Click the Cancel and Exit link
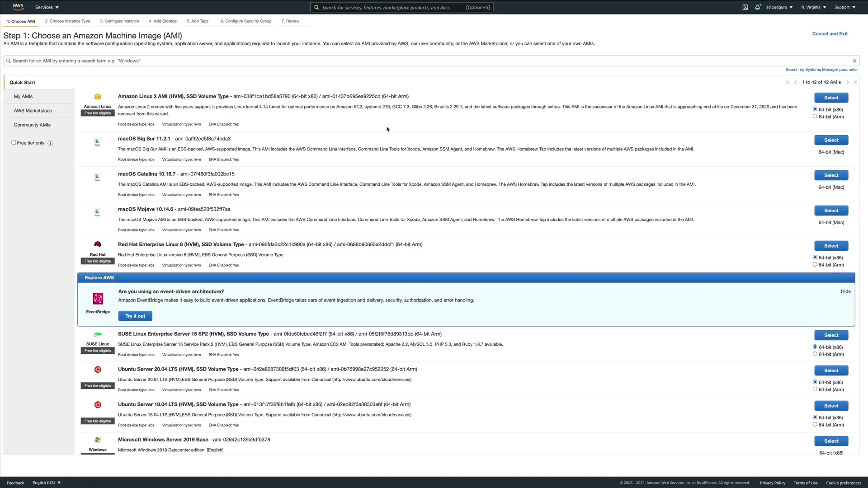Screen dimensions: 868x488 coord(830,34)
